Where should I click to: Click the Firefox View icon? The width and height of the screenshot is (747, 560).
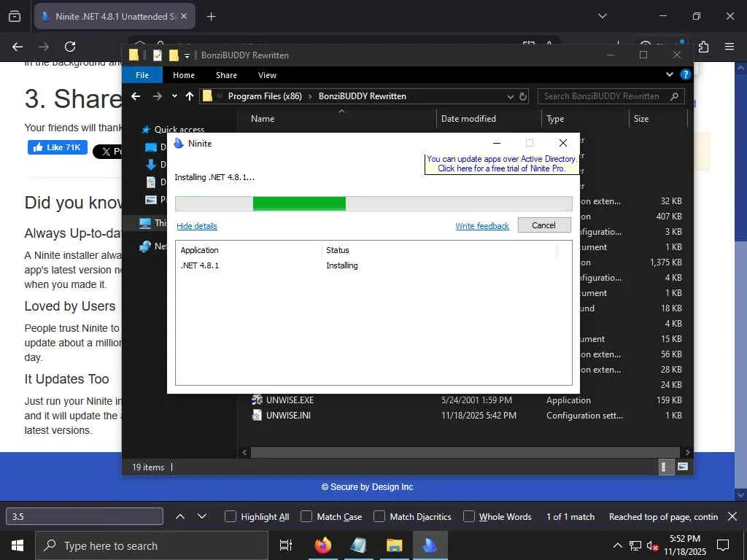[15, 17]
